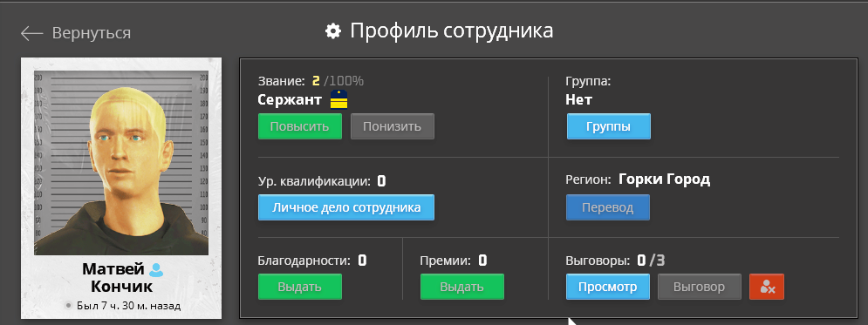
Task: Click the Звание level value 2
Action: [316, 81]
